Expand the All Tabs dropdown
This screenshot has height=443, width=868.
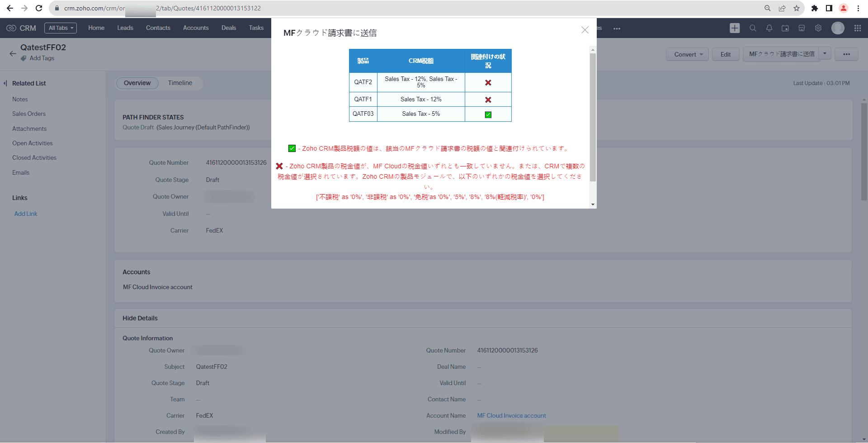[61, 28]
